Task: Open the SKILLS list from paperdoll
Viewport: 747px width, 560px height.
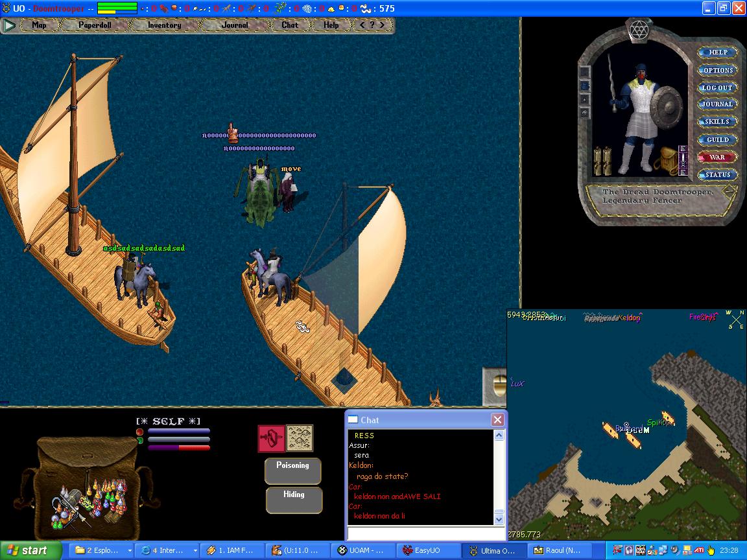Action: coord(718,122)
